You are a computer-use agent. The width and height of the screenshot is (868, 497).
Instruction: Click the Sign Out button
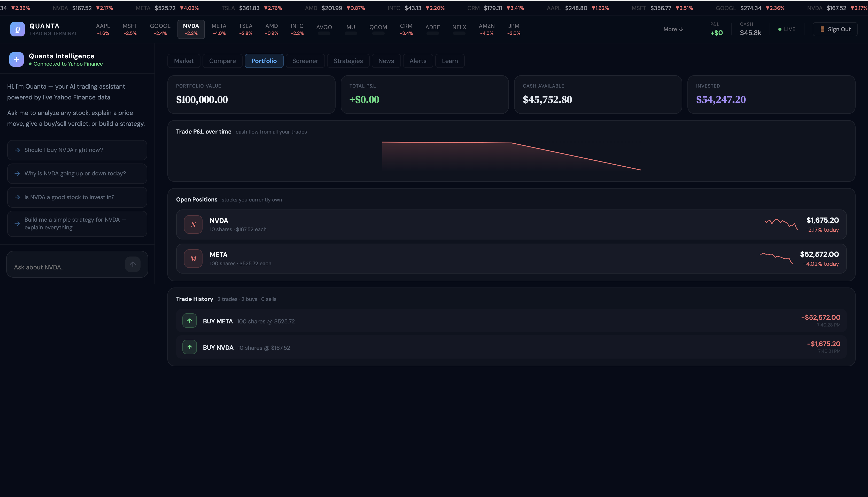(x=835, y=29)
